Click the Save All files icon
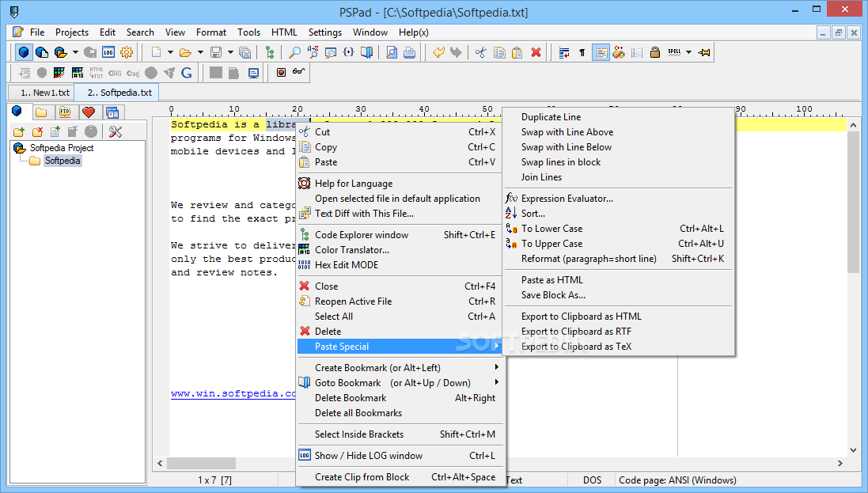Image resolution: width=868 pixels, height=493 pixels. click(x=244, y=52)
